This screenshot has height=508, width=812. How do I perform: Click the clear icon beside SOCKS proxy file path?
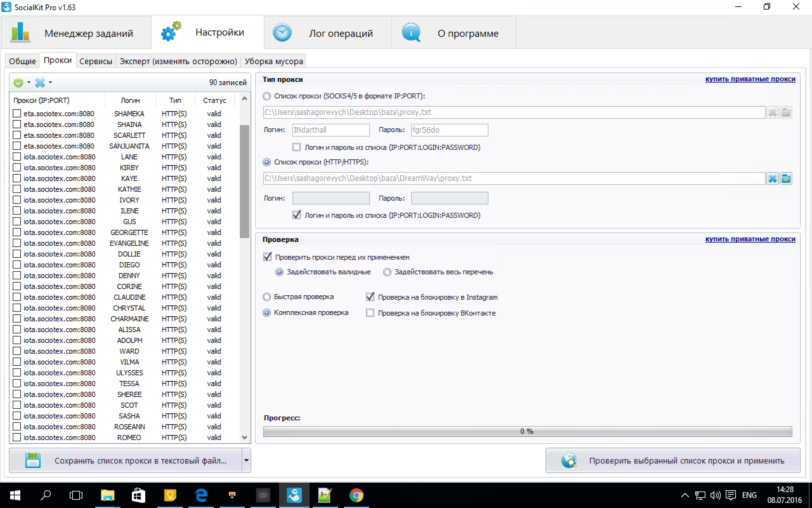pos(772,112)
